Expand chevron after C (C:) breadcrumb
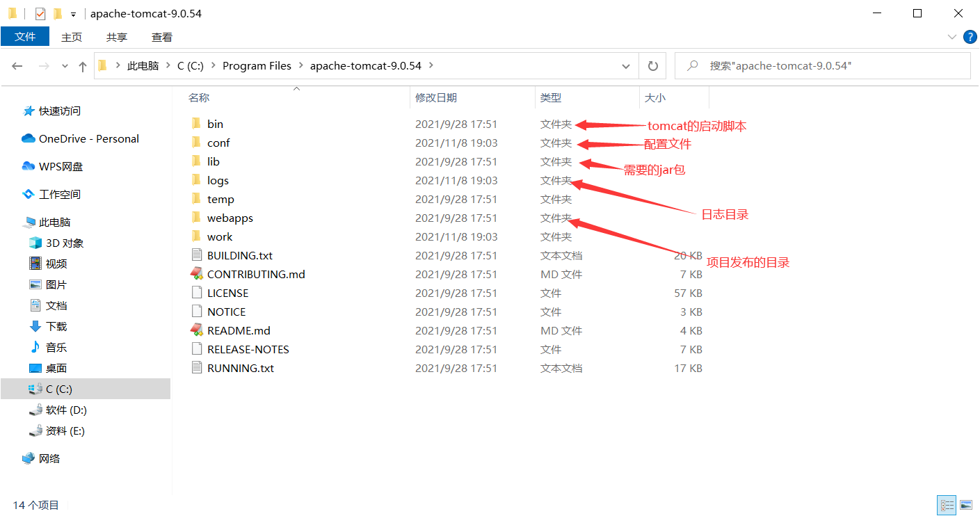Screen dimensions: 980x516 [214, 65]
